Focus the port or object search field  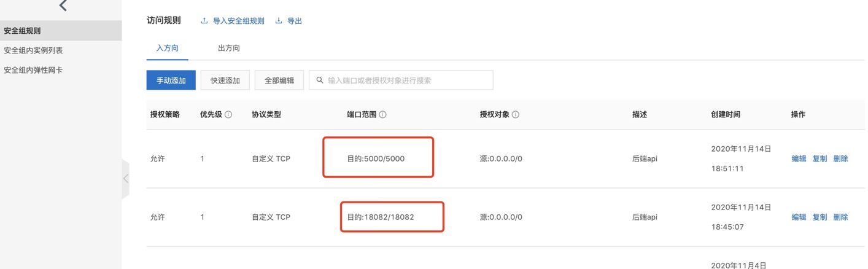click(x=405, y=80)
